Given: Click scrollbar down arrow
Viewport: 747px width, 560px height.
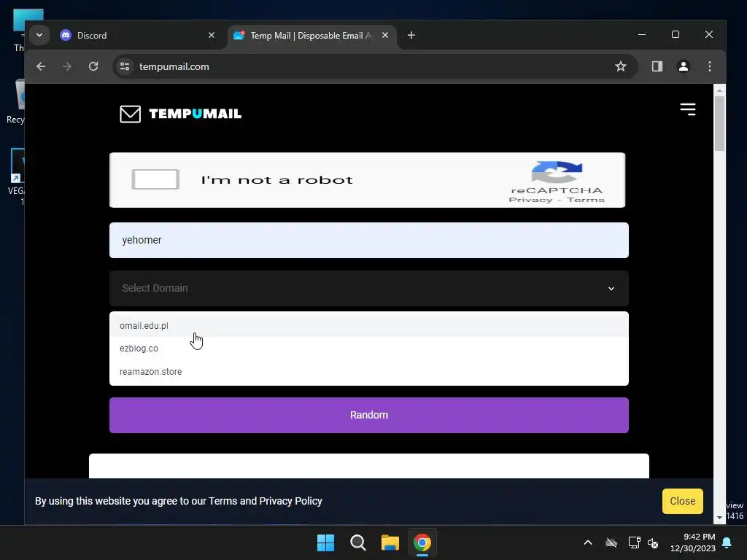Looking at the screenshot, I should pos(719,517).
